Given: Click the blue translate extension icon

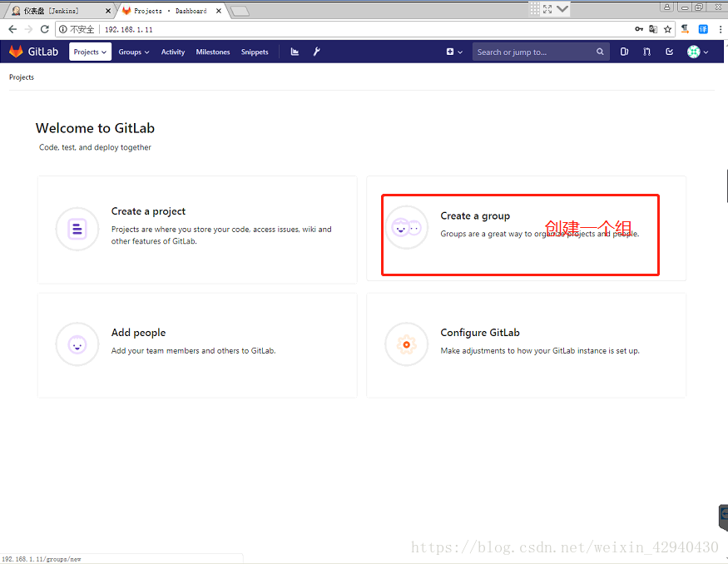Looking at the screenshot, I should (x=703, y=29).
